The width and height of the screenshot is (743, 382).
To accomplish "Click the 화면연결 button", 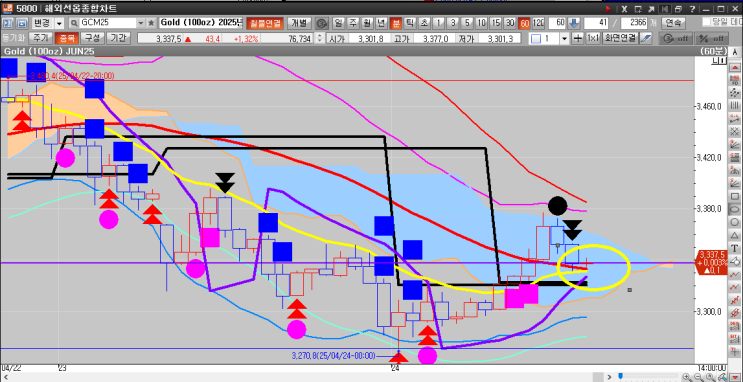I will [619, 38].
